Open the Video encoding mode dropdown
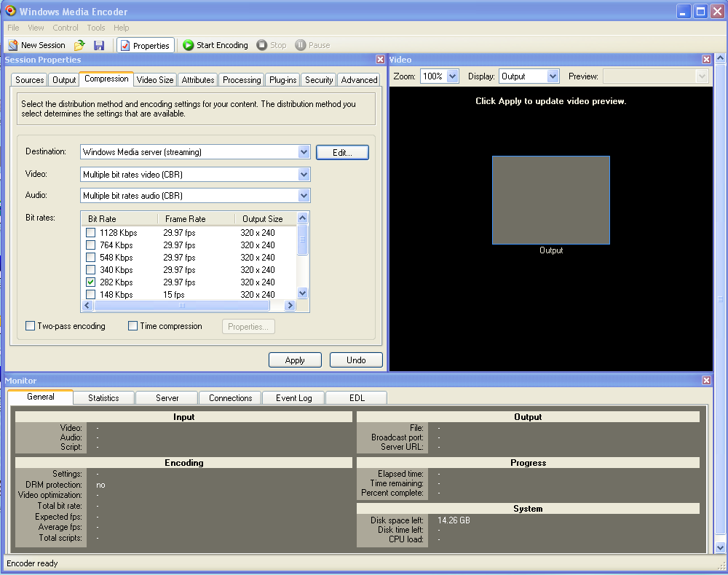The image size is (728, 575). point(304,175)
